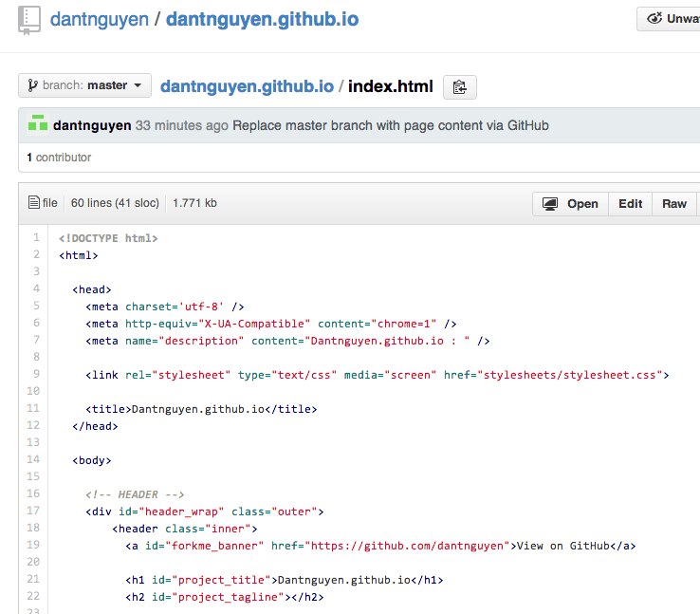This screenshot has height=614, width=700.
Task: Click the <!DOCTYPE html> code line
Action: 108,238
